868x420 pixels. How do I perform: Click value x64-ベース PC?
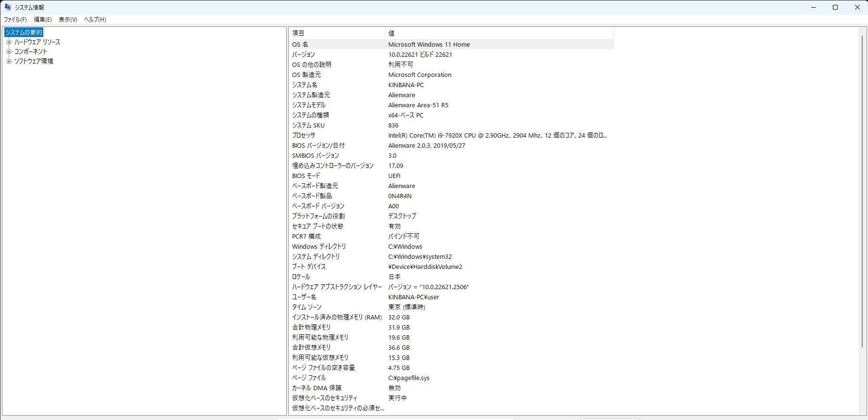[x=406, y=115]
